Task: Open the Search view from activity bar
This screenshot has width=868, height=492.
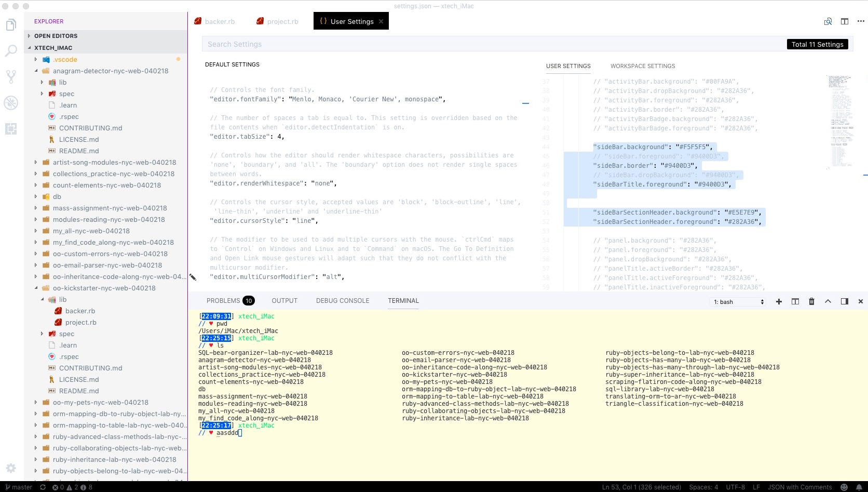Action: tap(11, 50)
